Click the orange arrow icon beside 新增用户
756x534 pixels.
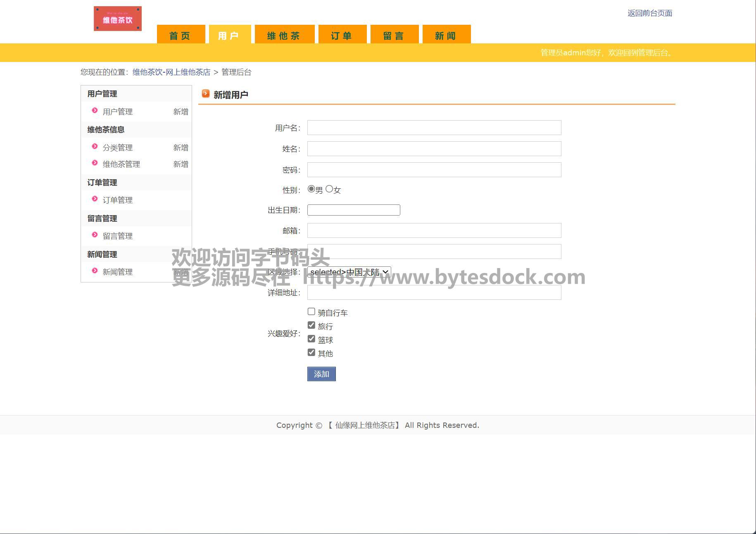point(206,94)
